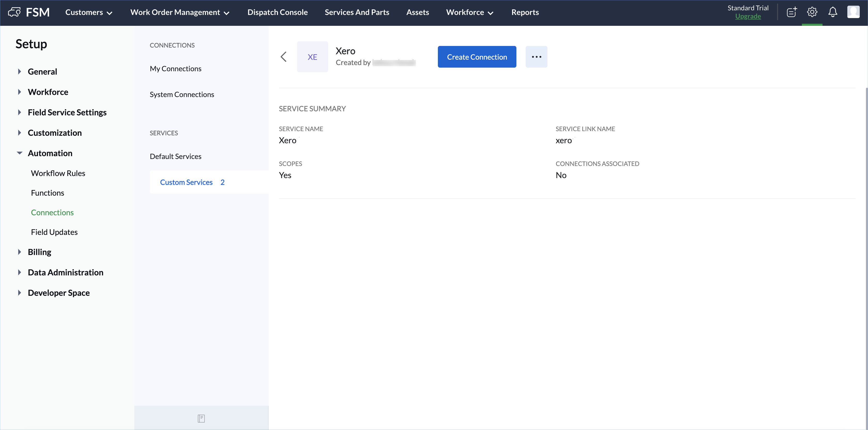Click the FSM logo icon
This screenshot has width=868, height=430.
click(14, 12)
